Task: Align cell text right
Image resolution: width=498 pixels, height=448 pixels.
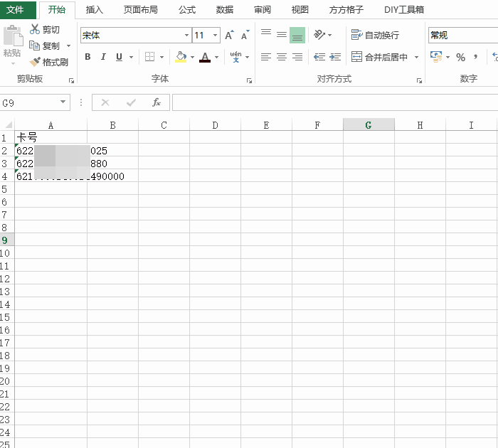Action: [297, 57]
